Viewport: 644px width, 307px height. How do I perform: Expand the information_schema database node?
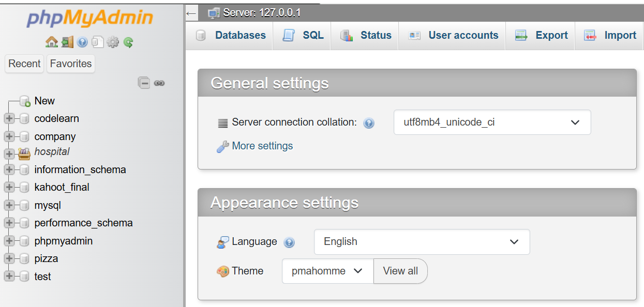coord(8,170)
